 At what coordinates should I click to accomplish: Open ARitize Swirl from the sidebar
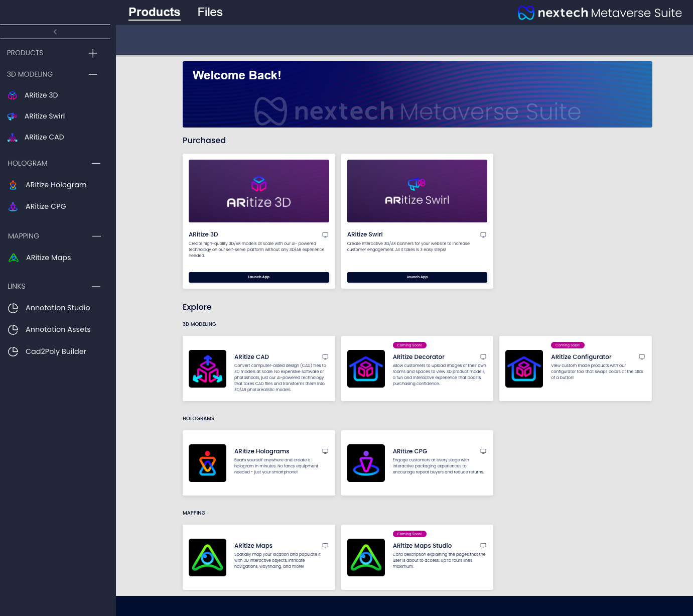tap(45, 116)
